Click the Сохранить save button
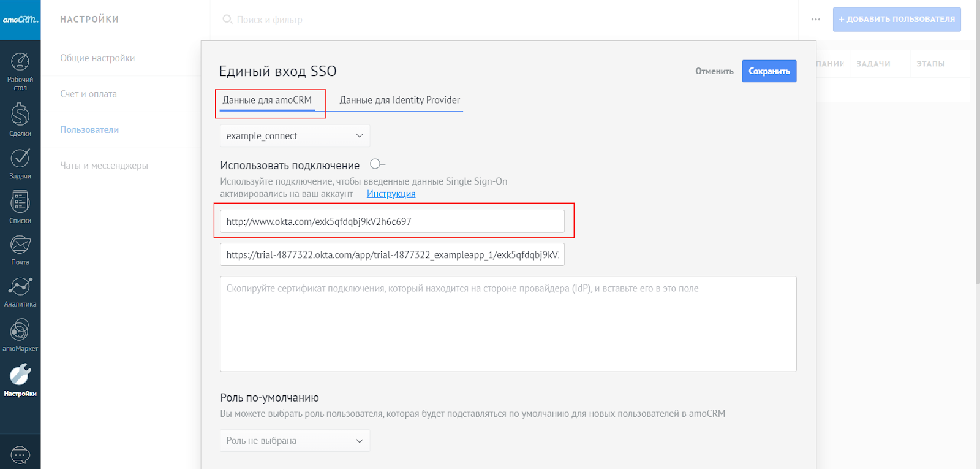This screenshot has width=980, height=469. point(769,71)
